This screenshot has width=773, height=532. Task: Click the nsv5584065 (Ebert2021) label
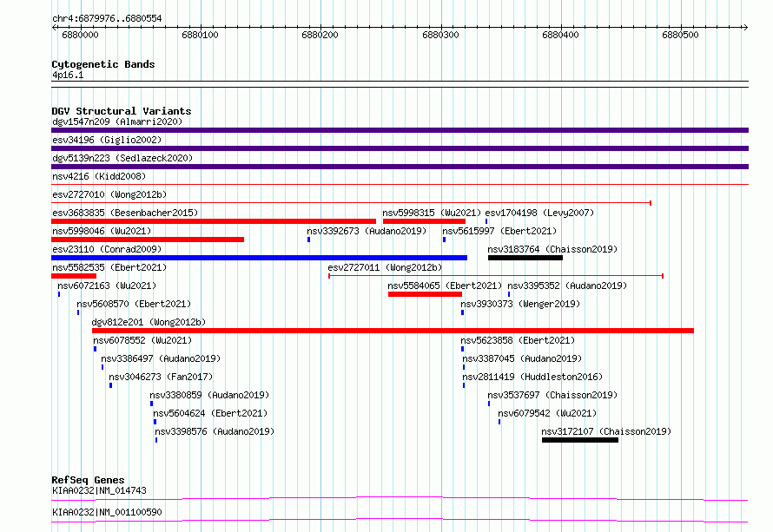point(445,286)
